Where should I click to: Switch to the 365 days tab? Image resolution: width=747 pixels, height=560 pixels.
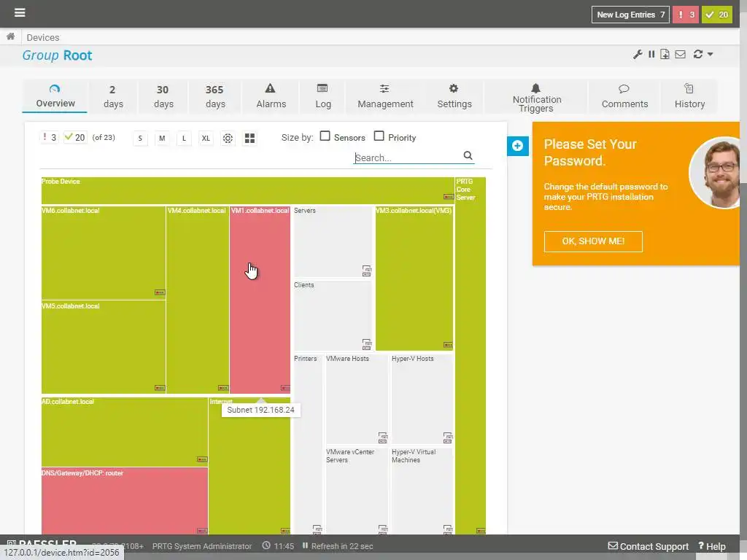[215, 97]
